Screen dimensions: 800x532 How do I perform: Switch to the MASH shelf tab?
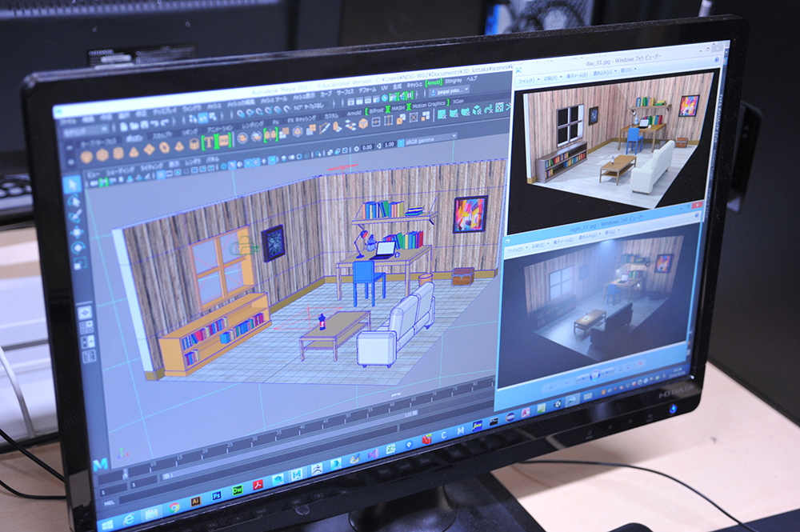point(398,108)
